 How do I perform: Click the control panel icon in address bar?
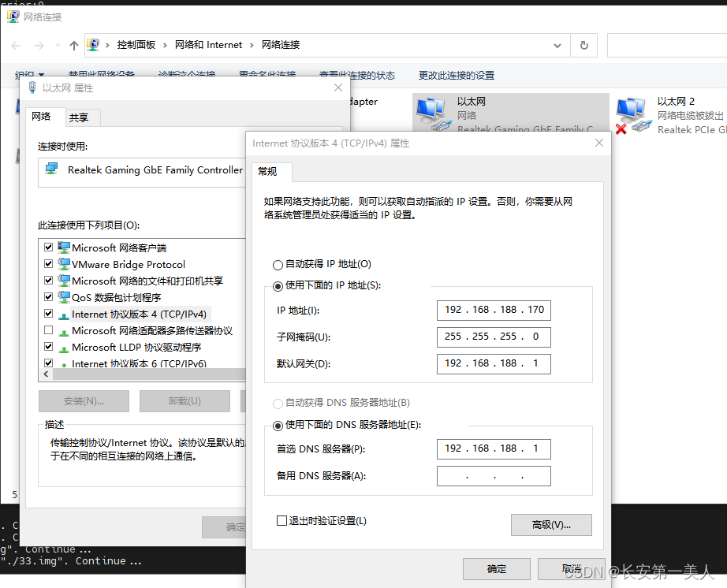coord(93,44)
